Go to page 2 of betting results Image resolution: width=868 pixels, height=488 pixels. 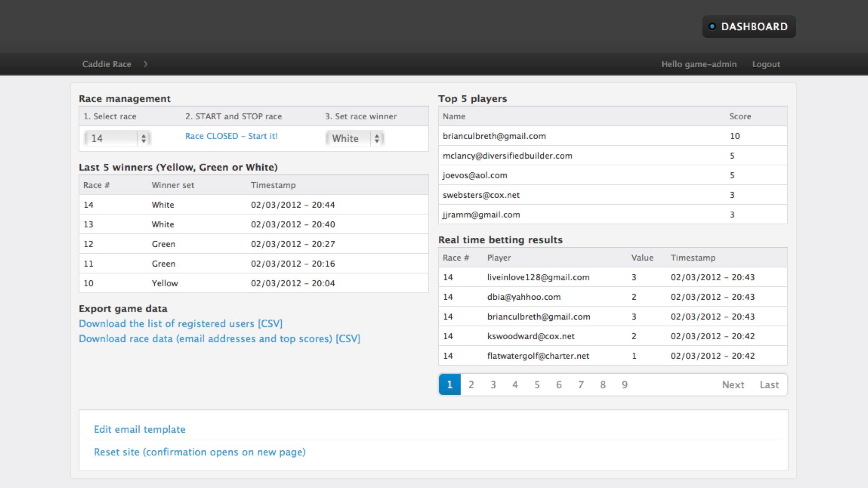click(471, 385)
